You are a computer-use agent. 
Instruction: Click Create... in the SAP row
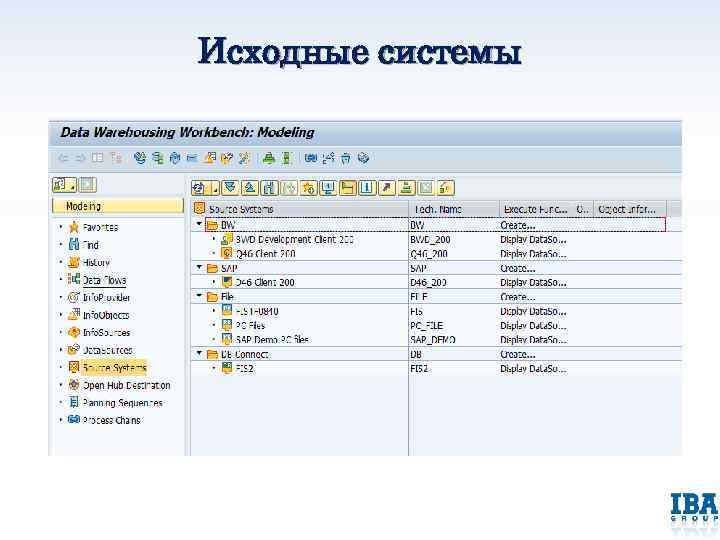(518, 268)
